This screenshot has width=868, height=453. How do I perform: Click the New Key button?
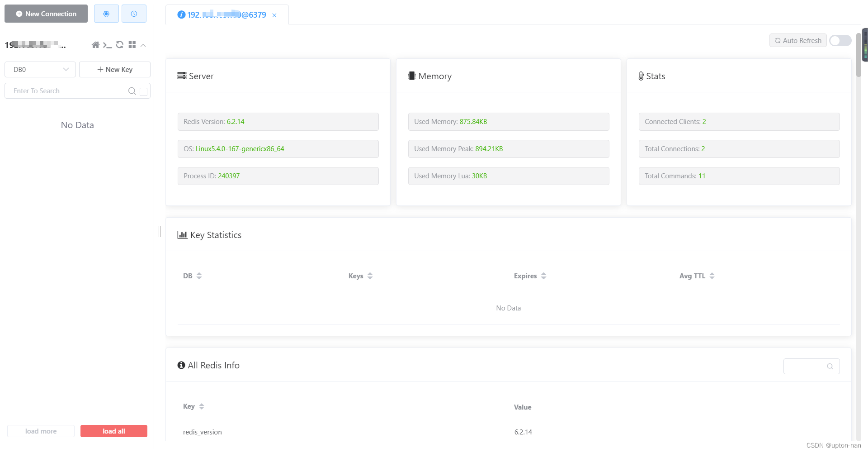coord(115,69)
